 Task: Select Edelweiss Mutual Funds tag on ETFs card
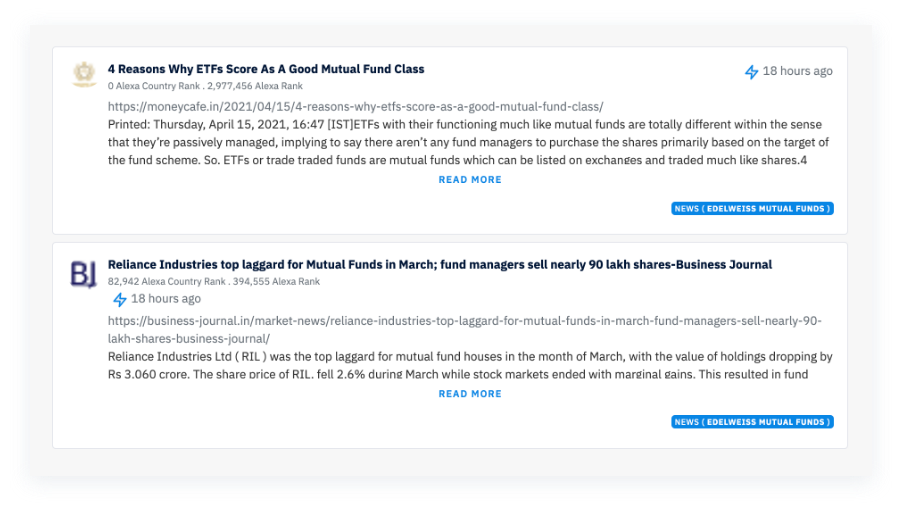coord(752,208)
